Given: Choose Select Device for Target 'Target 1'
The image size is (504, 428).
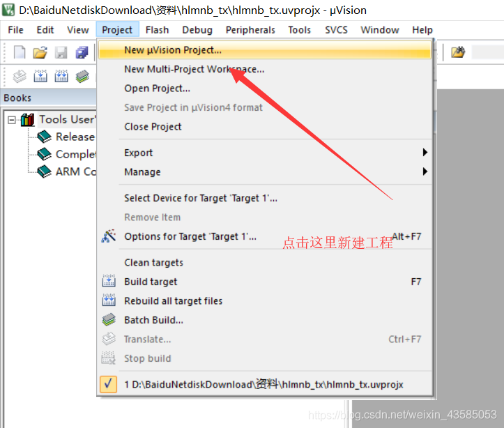Looking at the screenshot, I should point(265,198).
